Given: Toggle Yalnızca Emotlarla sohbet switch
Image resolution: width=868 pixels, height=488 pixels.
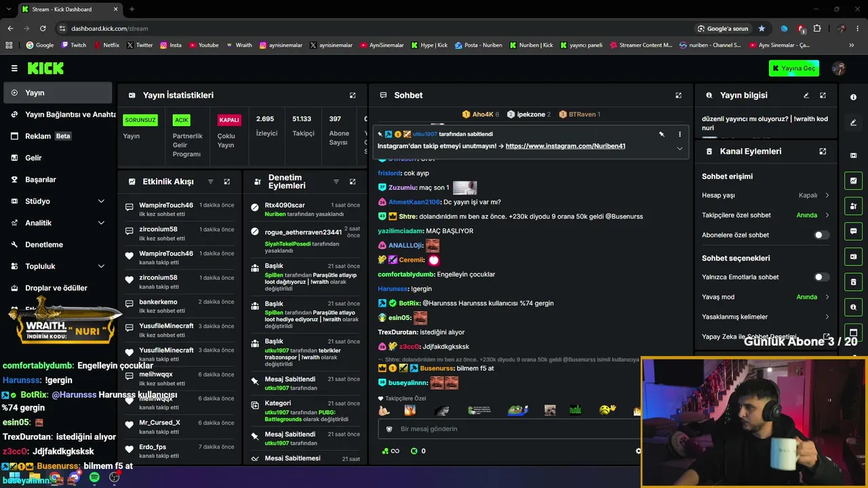Looking at the screenshot, I should click(x=821, y=277).
